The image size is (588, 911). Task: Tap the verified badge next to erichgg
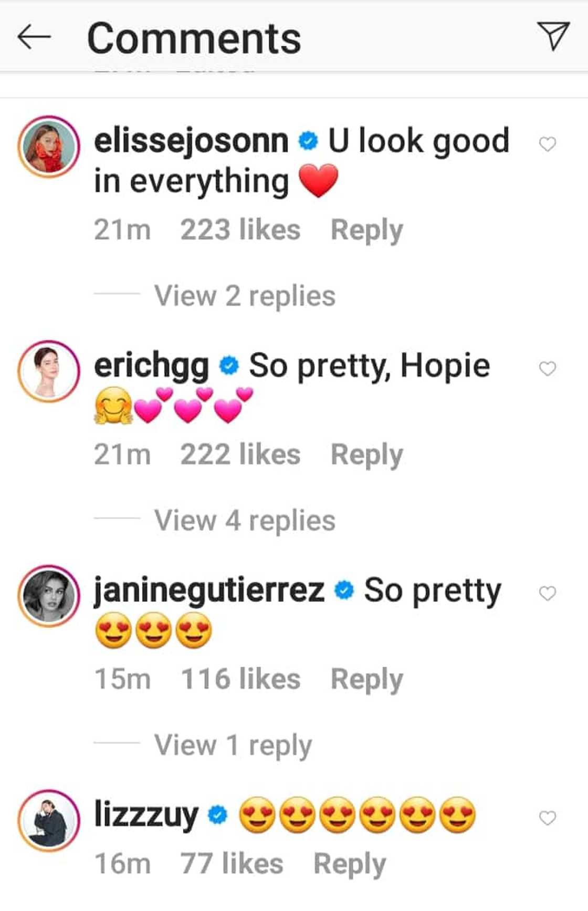pos(228,366)
